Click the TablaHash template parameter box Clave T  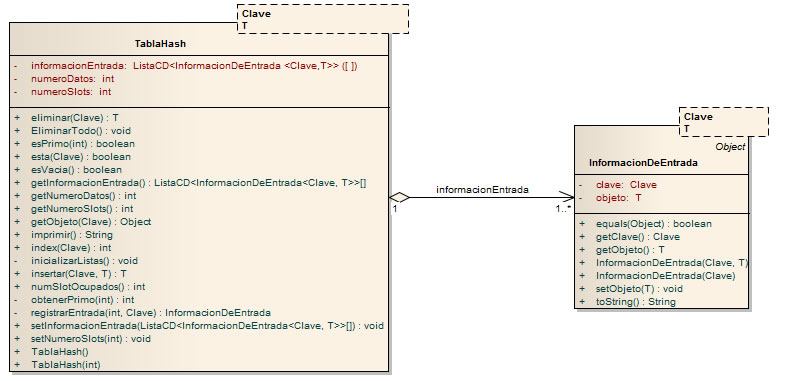click(323, 19)
